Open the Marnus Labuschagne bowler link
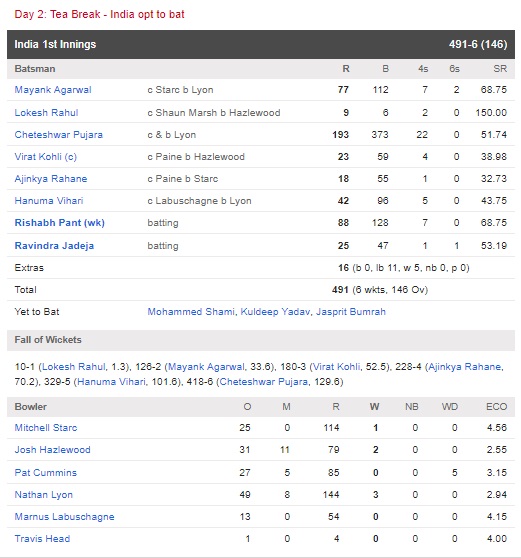The height and width of the screenshot is (558, 521). click(64, 517)
